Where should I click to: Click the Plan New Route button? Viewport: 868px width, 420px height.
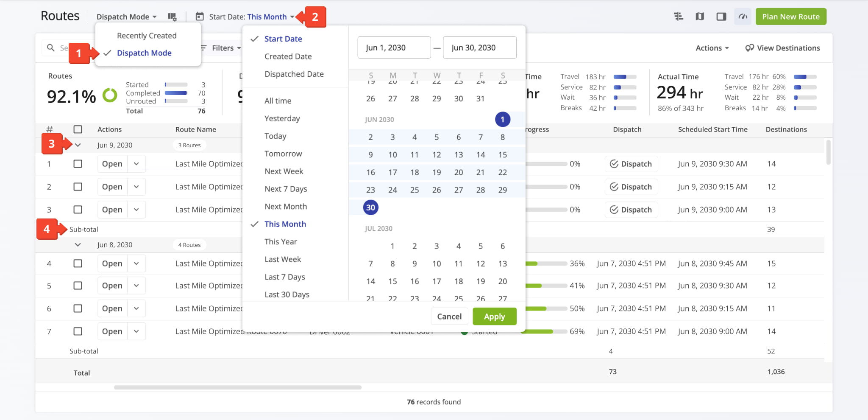(x=790, y=17)
